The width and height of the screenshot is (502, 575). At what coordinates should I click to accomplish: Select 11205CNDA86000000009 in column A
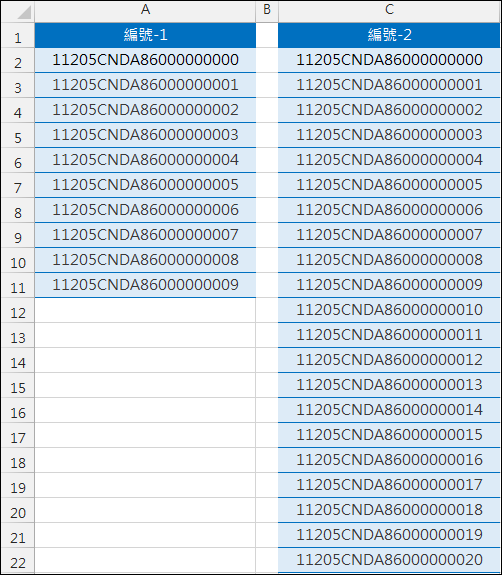pyautogui.click(x=145, y=285)
